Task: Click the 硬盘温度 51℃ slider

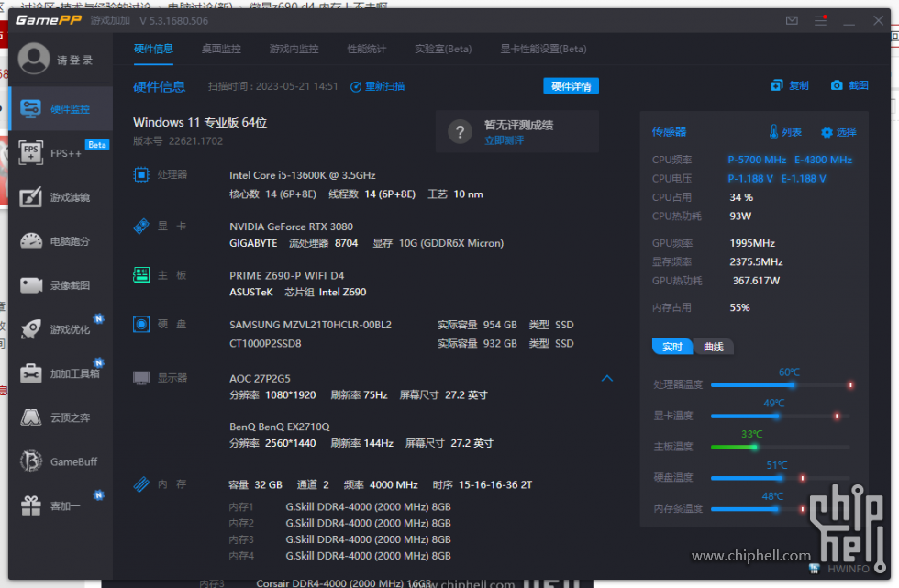Action: coord(782,478)
